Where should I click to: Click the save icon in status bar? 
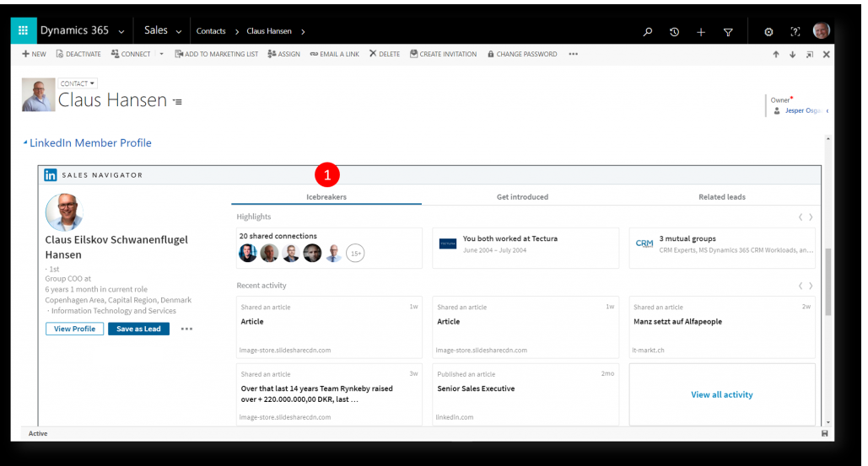point(824,433)
